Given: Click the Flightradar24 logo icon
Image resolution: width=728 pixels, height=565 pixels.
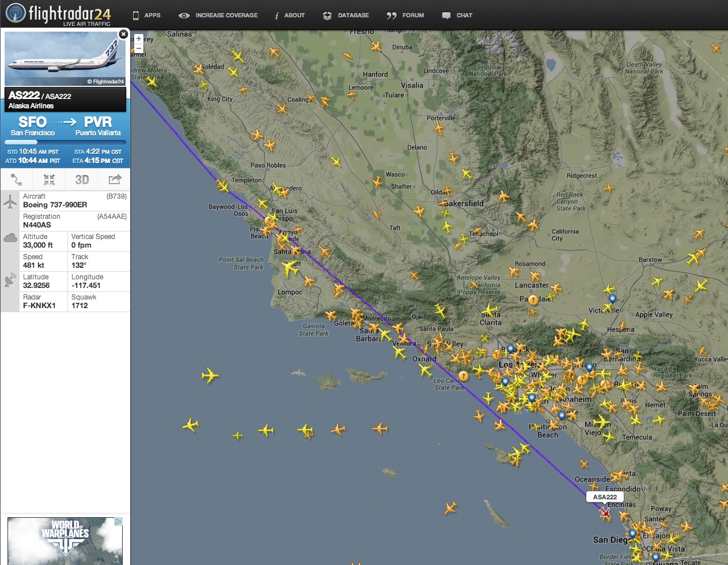Looking at the screenshot, I should 16,12.
